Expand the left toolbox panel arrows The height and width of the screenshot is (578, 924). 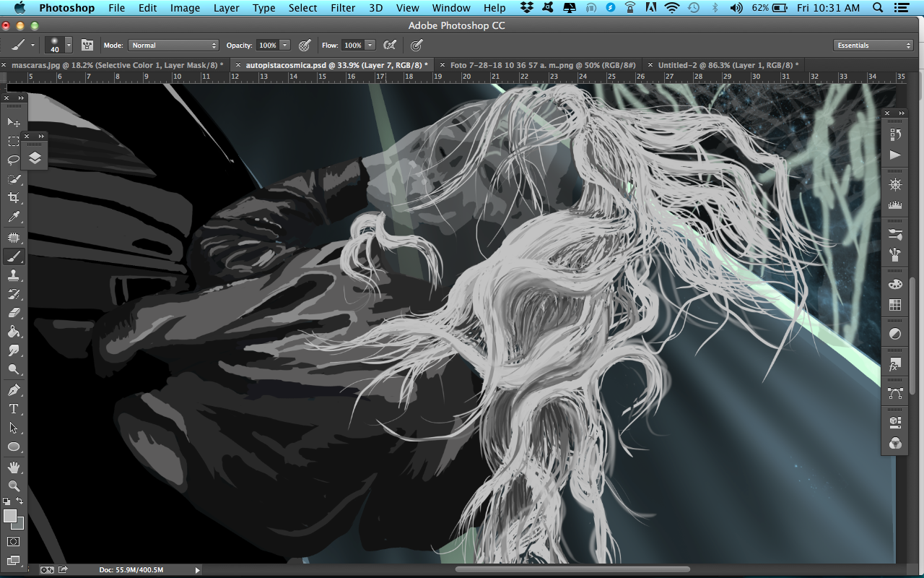pyautogui.click(x=21, y=98)
